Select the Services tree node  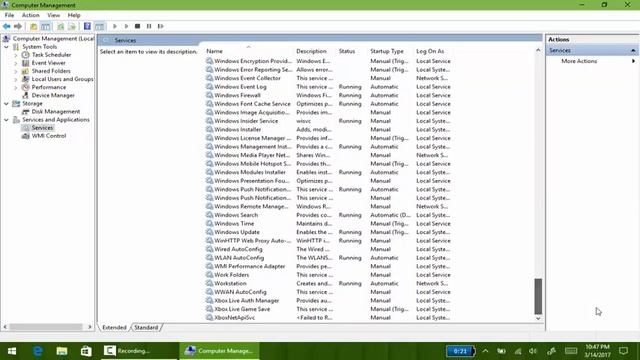click(42, 128)
